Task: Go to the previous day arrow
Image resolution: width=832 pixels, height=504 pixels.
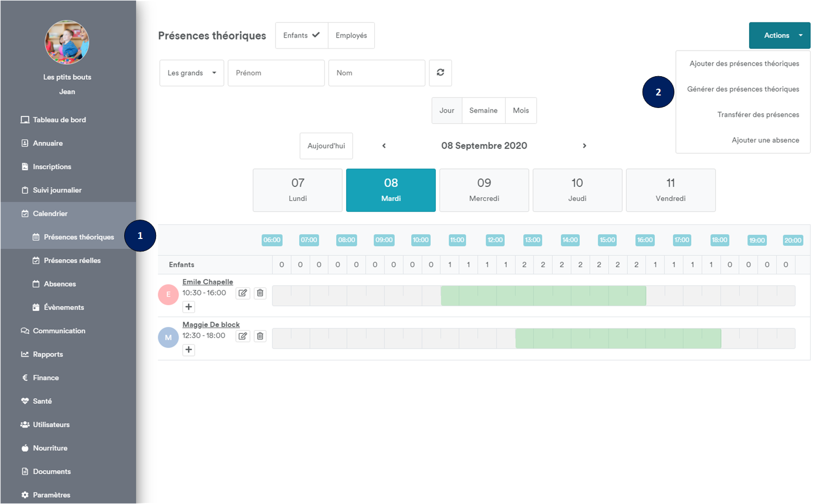Action: (384, 146)
